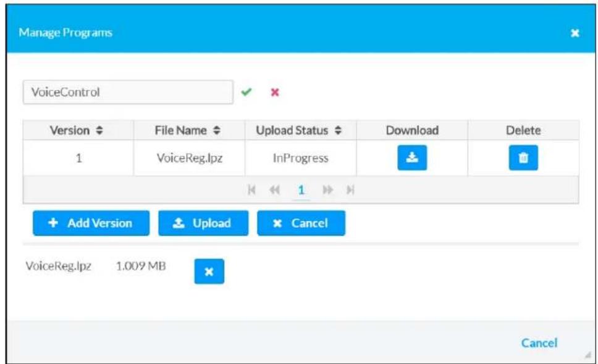Sort table by Upload Status column

click(x=300, y=130)
